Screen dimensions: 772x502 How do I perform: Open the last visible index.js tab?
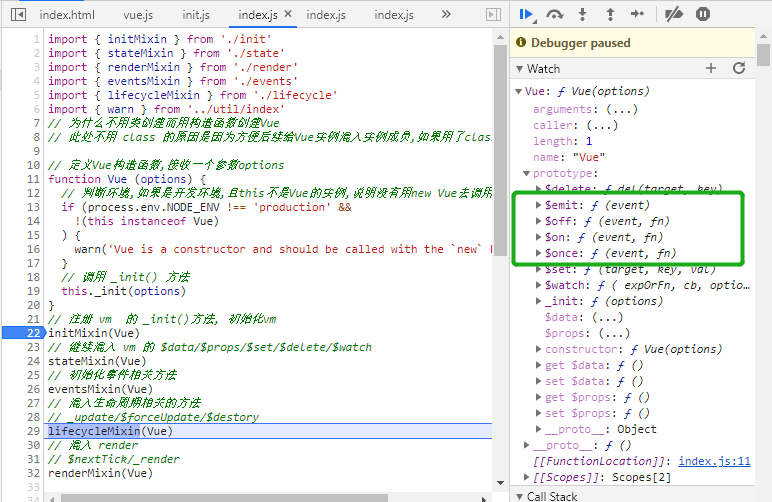tap(394, 15)
